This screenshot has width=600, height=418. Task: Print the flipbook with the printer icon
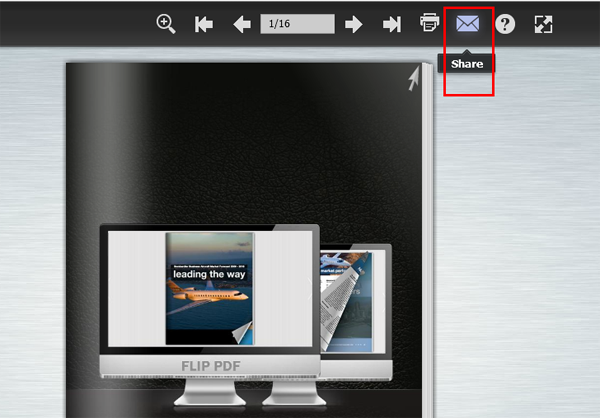429,23
